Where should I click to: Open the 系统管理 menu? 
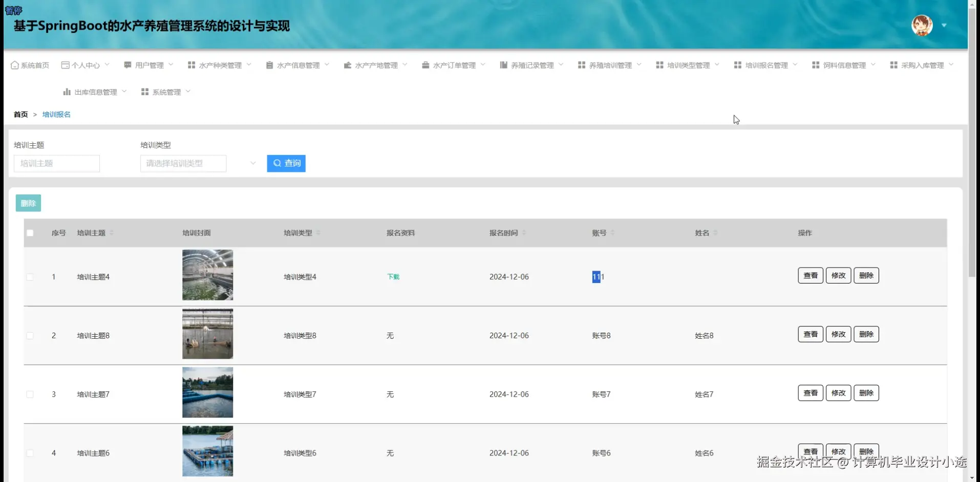(x=166, y=92)
